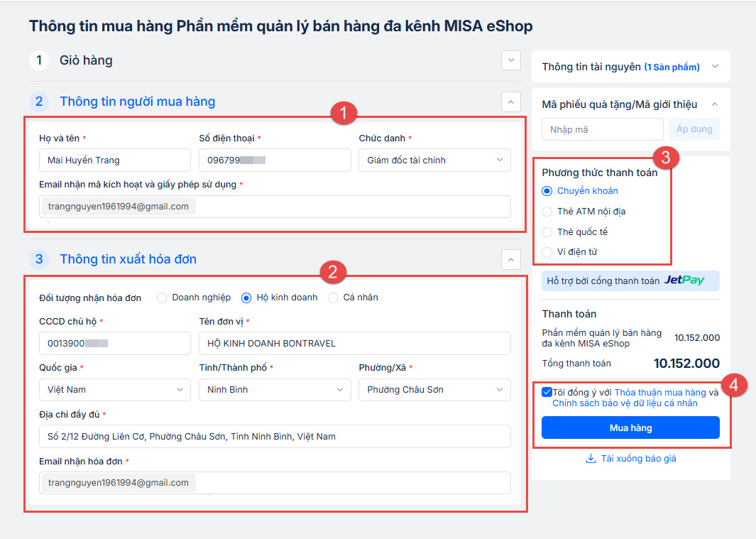The height and width of the screenshot is (539, 756).
Task: Open the Phường/Xã dropdown
Action: (434, 390)
